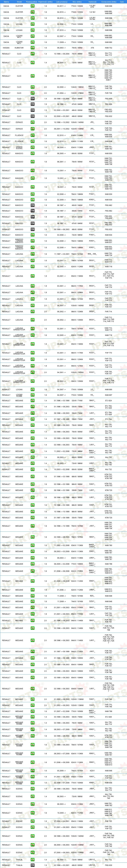Click the petrol icon in the THALIA 1.4 row
Viewport: 127px width, 868px height.
pyautogui.click(x=33, y=859)
